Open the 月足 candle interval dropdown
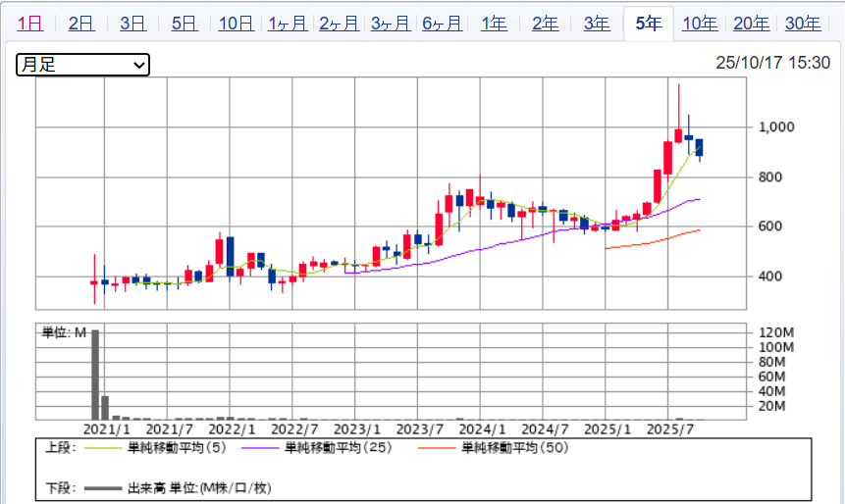This screenshot has height=504, width=845. coord(82,65)
